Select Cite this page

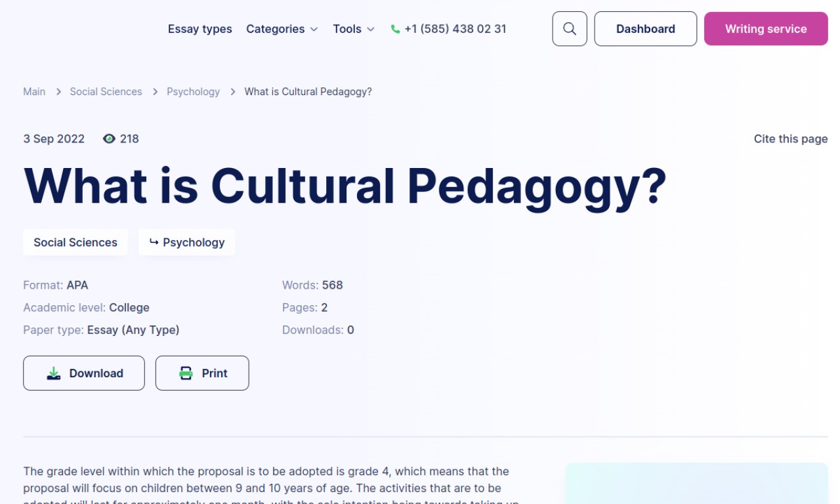point(790,138)
